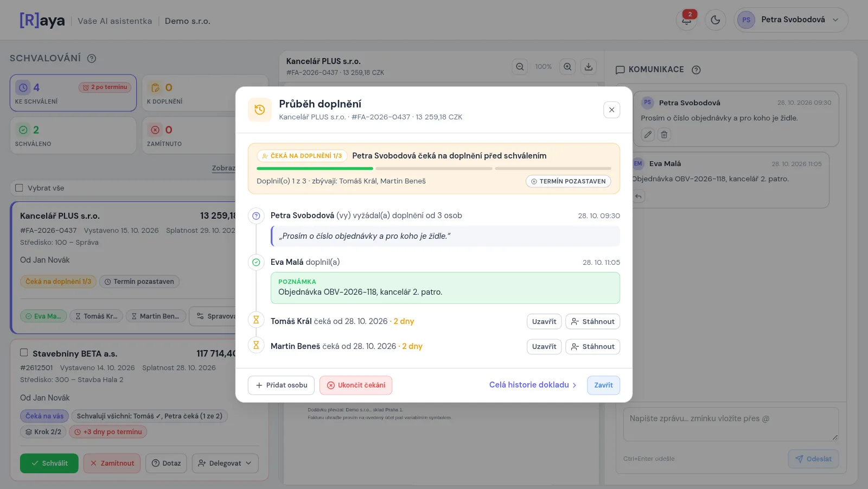
Task: Click the Odeslat send button
Action: pos(813,459)
